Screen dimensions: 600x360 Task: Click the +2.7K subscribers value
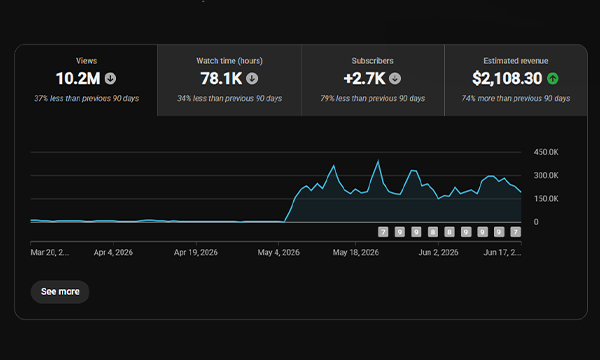364,78
